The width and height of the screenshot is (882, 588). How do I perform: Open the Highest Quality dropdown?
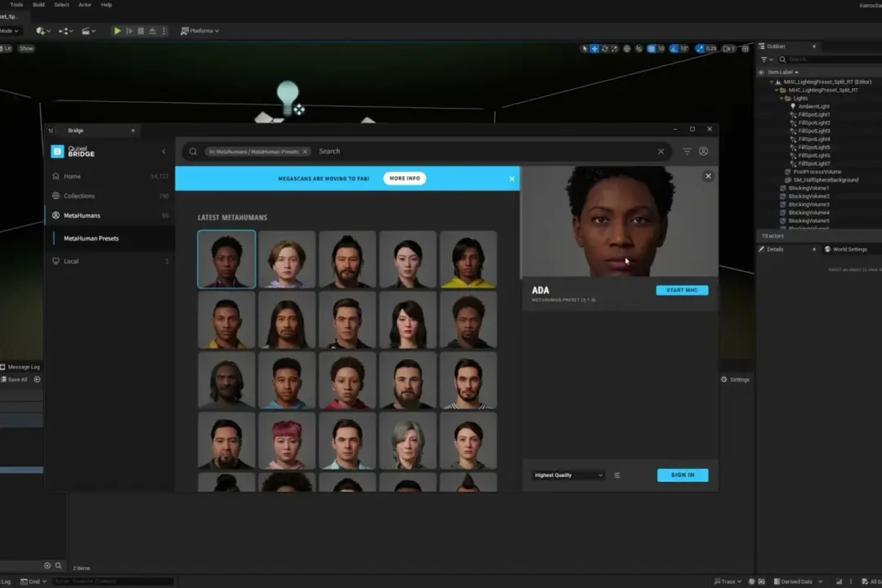click(x=568, y=475)
